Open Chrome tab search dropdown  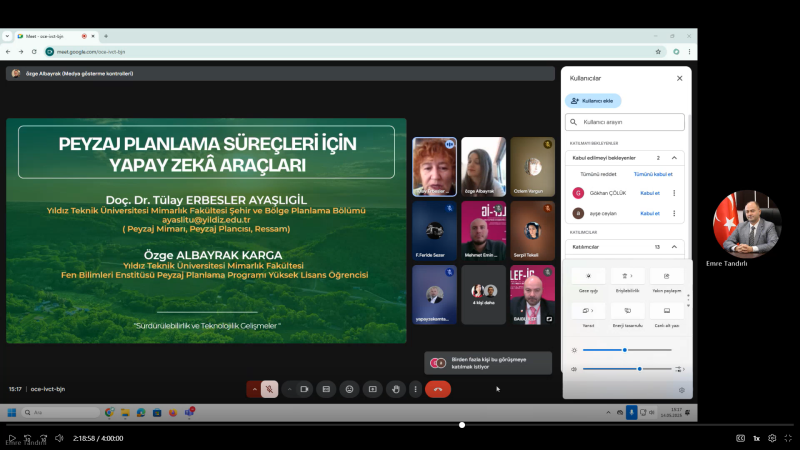[x=7, y=36]
